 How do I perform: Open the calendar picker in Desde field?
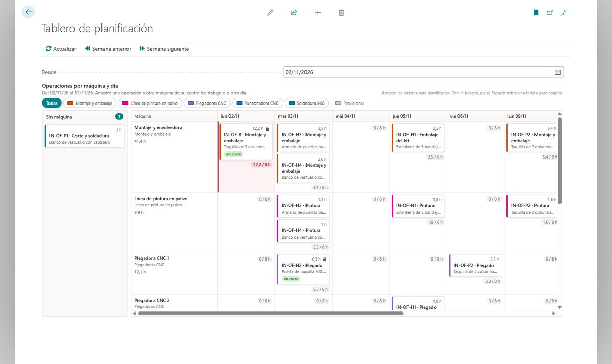click(x=558, y=72)
